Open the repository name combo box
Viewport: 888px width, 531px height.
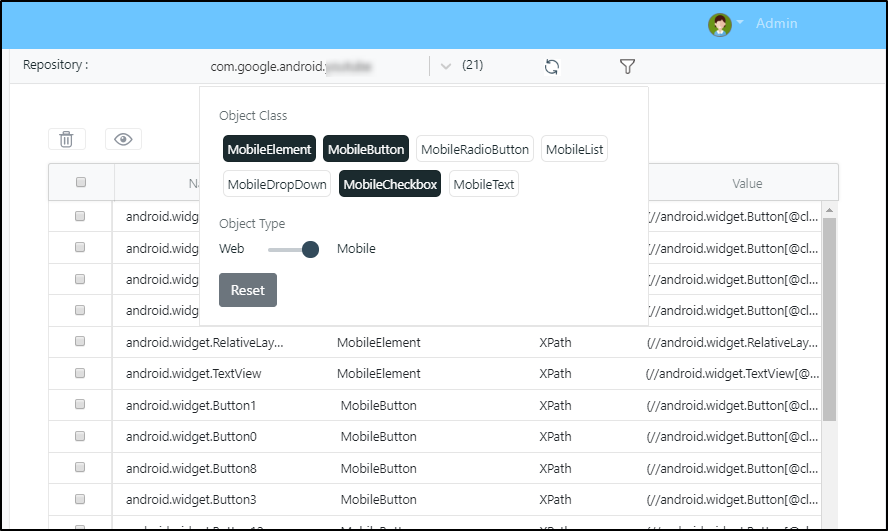click(x=315, y=66)
